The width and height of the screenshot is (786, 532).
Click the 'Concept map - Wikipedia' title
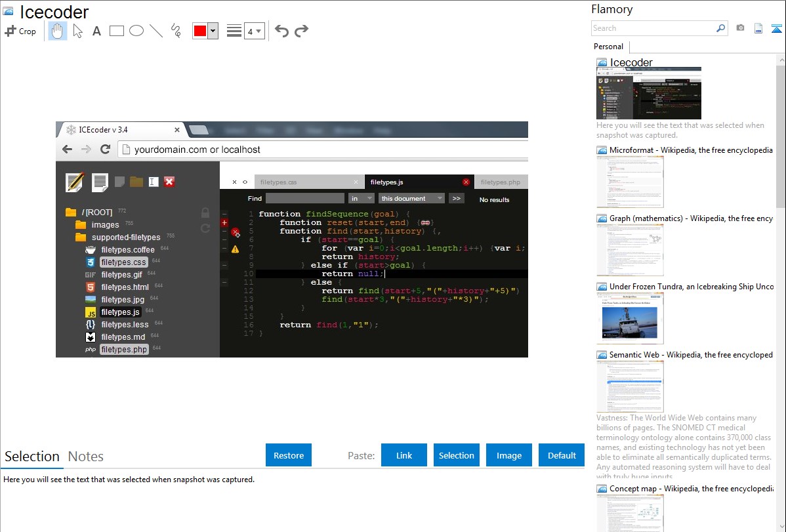tap(692, 488)
